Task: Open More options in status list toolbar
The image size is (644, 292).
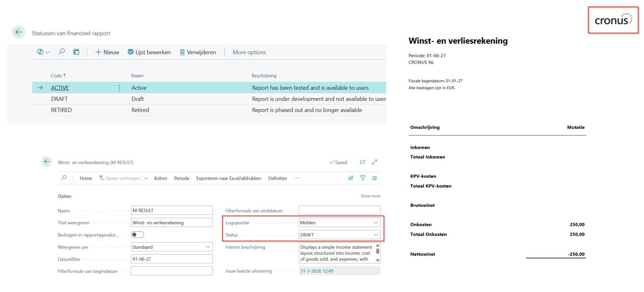Action: [249, 52]
